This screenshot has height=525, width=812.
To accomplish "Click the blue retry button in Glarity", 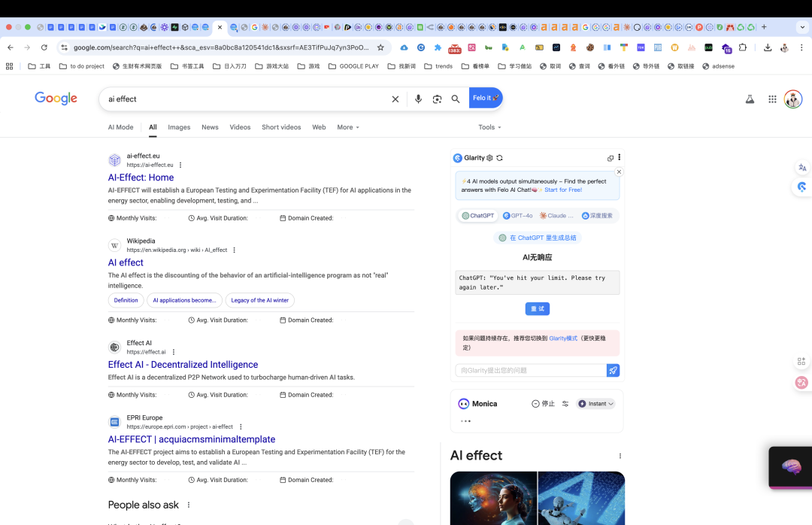I will (x=537, y=309).
